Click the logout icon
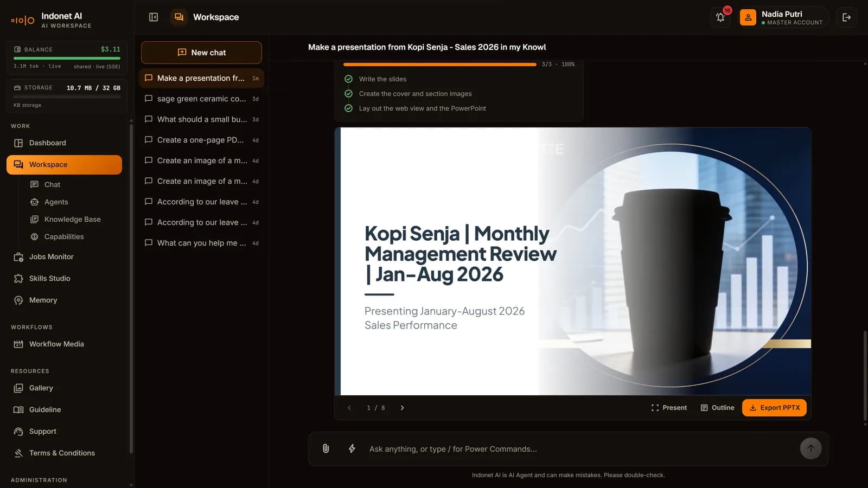 [846, 17]
